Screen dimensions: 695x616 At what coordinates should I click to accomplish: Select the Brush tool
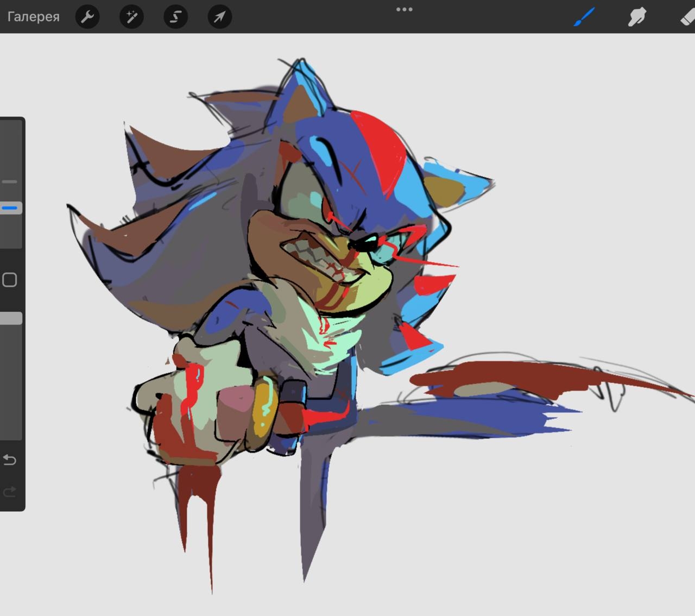[x=585, y=17]
